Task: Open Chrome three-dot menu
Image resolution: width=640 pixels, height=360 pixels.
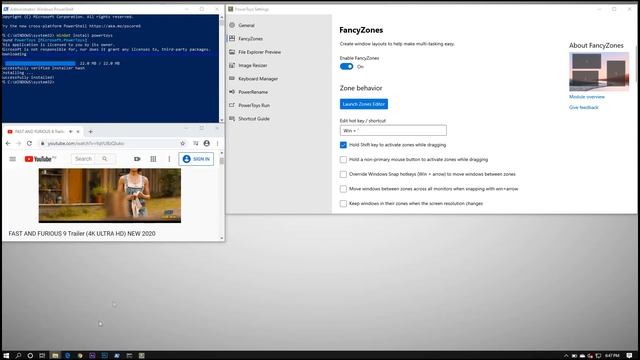Action: (218, 143)
